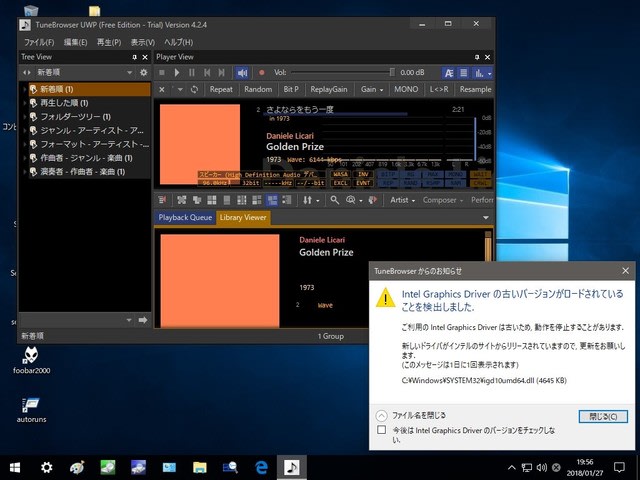Toggle Bit P option
Image resolution: width=640 pixels, height=480 pixels.
pos(291,89)
